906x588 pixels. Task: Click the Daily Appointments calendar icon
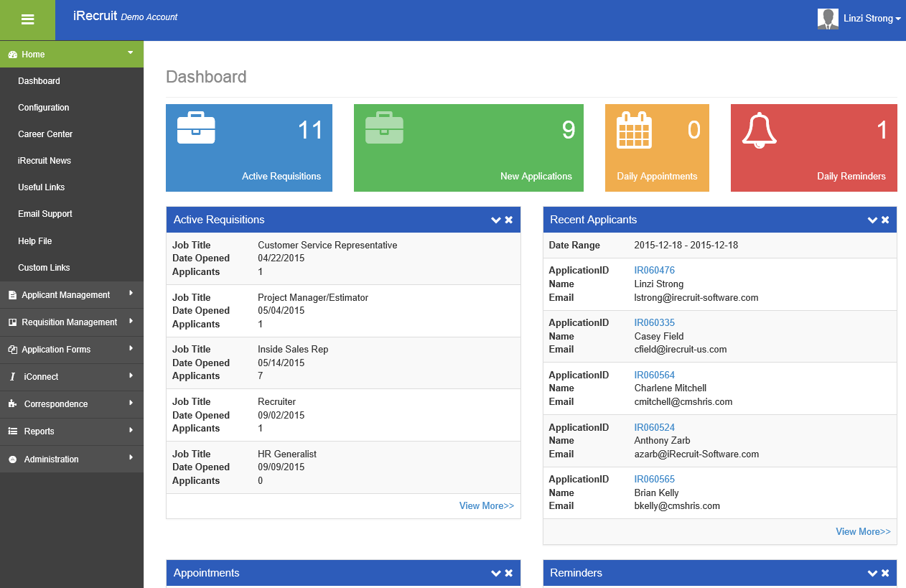coord(634,130)
